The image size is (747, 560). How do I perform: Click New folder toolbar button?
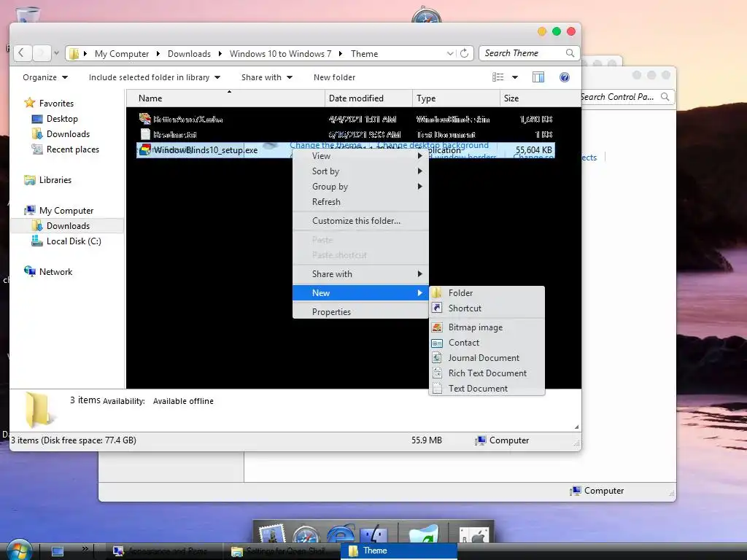(x=334, y=77)
